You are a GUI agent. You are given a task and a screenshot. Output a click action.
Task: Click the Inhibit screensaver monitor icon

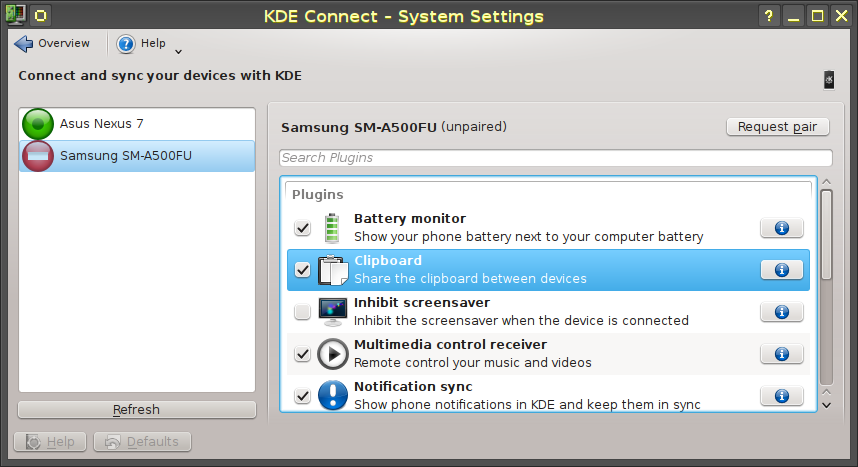pos(333,312)
